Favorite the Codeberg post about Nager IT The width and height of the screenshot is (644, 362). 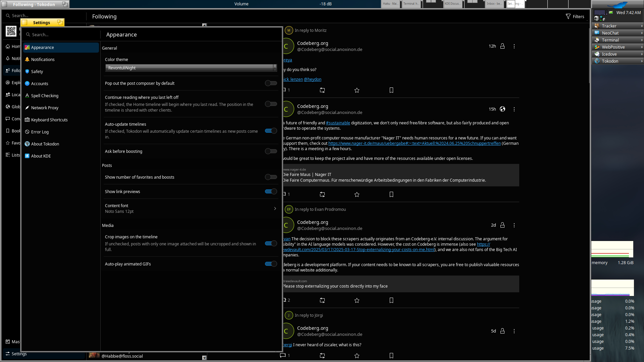click(x=357, y=194)
